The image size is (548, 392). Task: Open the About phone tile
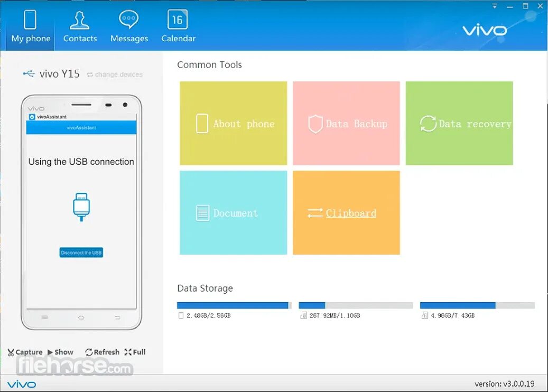[234, 123]
